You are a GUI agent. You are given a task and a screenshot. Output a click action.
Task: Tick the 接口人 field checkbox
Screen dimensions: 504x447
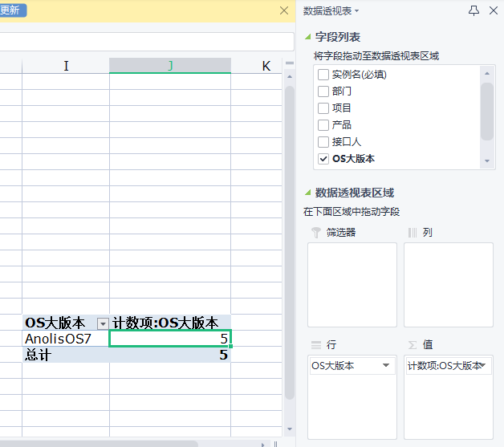323,142
